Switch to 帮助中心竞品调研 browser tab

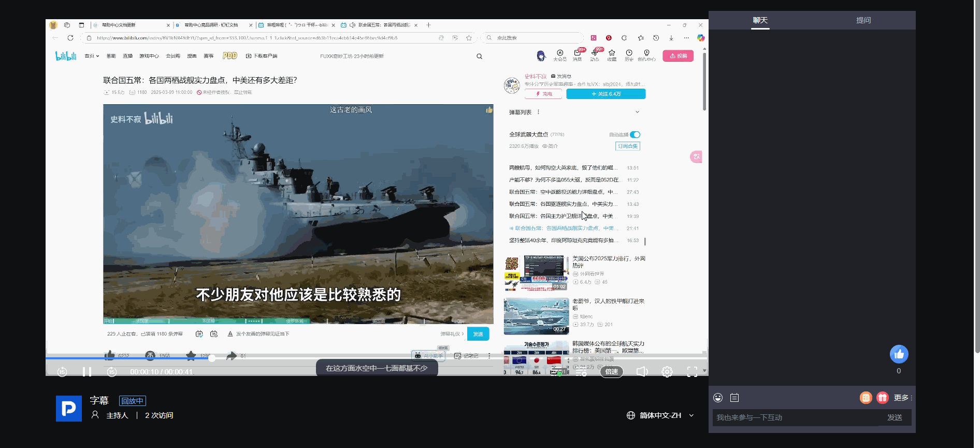[x=214, y=25]
